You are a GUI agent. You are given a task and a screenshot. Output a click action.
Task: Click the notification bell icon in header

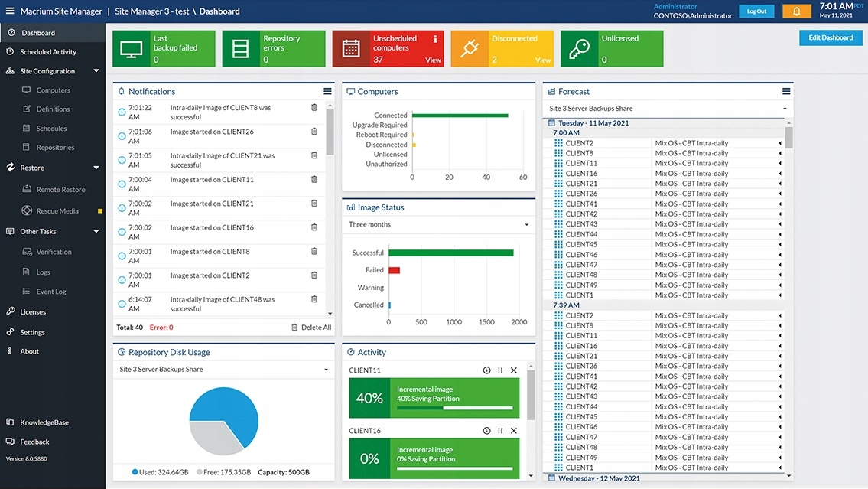pyautogui.click(x=796, y=11)
